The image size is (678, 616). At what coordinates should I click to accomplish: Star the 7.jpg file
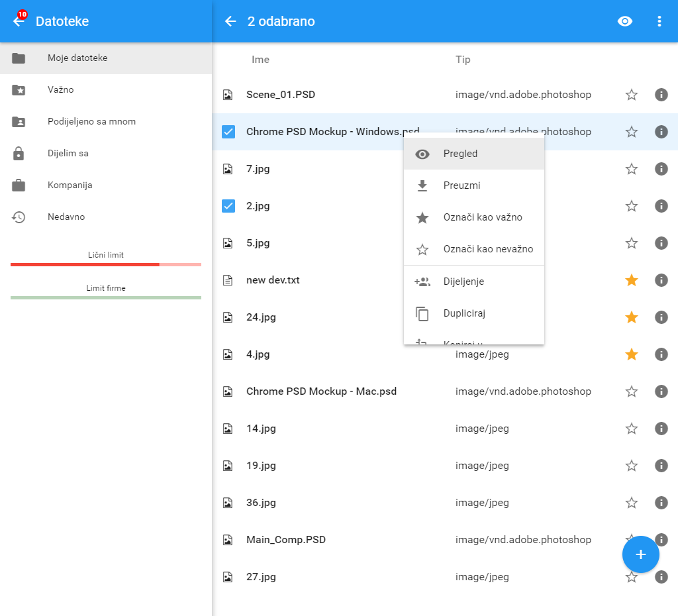tap(631, 169)
